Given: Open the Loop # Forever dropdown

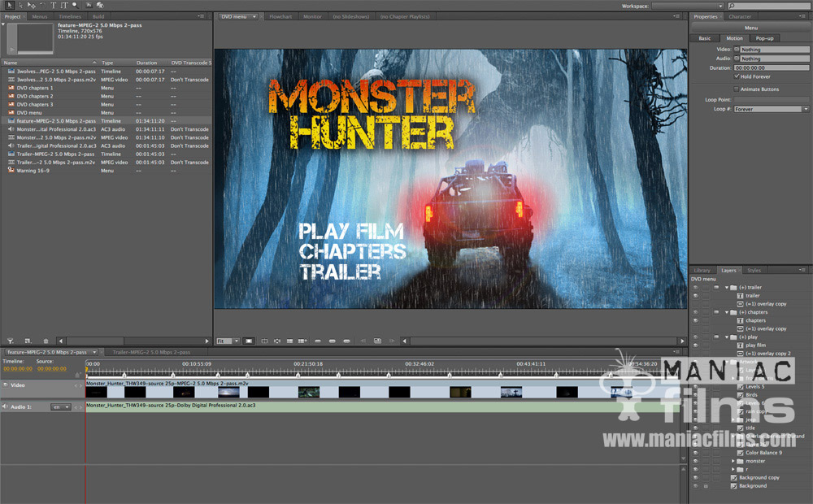Looking at the screenshot, I should [771, 109].
